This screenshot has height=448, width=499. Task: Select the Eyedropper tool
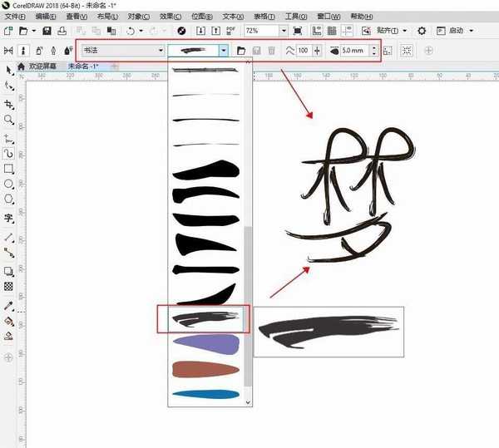pyautogui.click(x=8, y=306)
